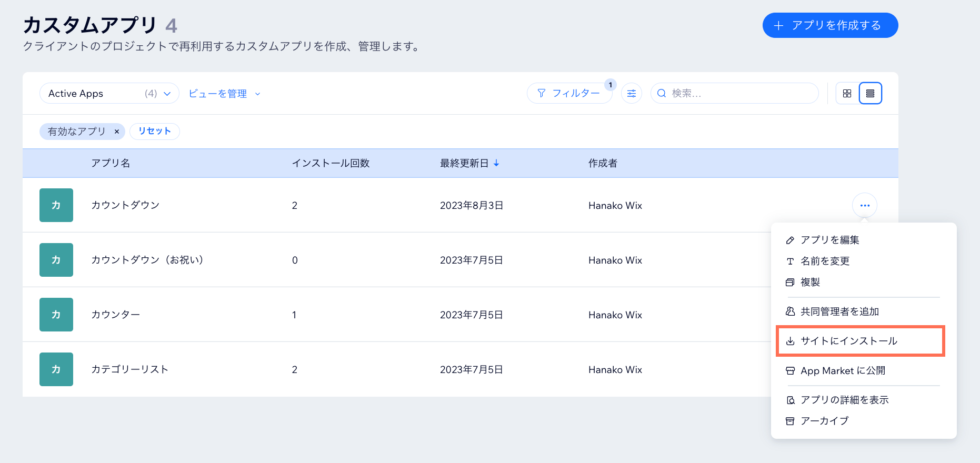
Task: Switch to grid view layout
Action: click(847, 94)
